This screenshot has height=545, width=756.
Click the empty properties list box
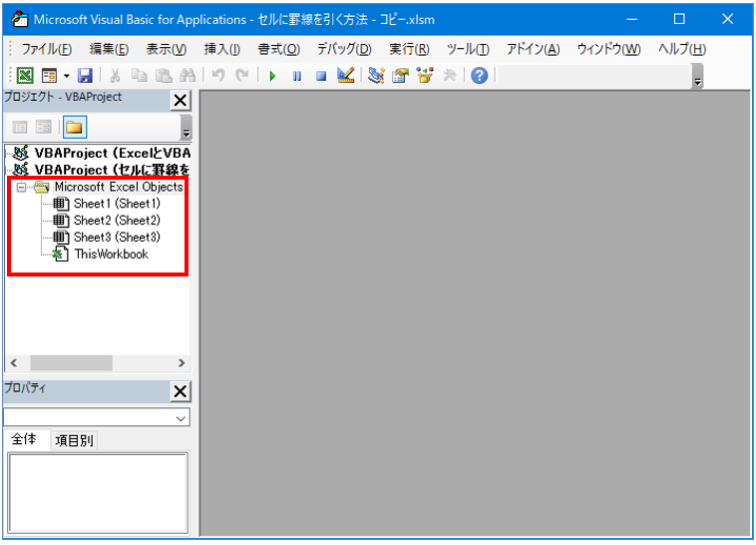pos(98,493)
